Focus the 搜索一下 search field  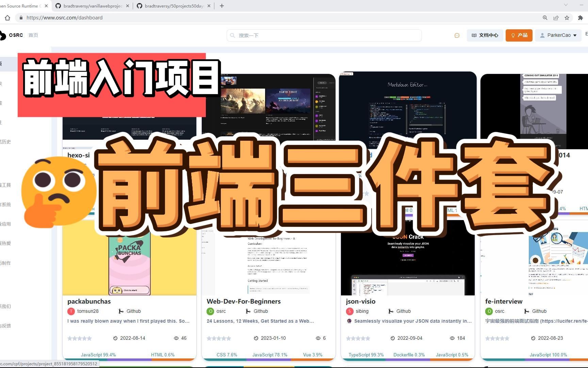tap(324, 35)
